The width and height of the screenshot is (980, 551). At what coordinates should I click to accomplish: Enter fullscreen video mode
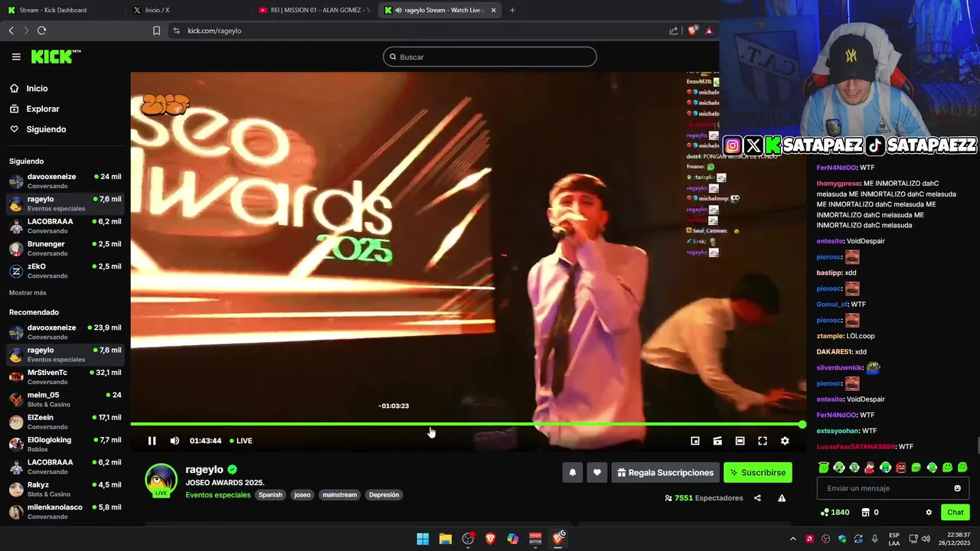point(763,441)
